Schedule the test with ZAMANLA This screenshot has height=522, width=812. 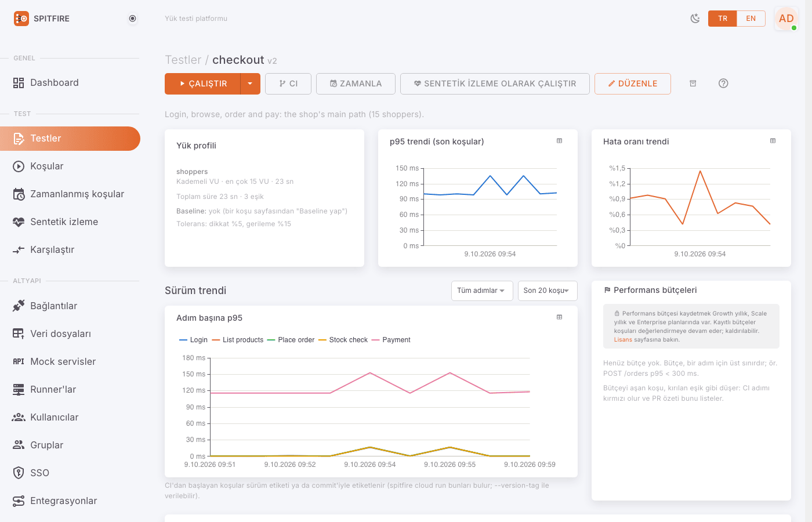[x=356, y=84]
